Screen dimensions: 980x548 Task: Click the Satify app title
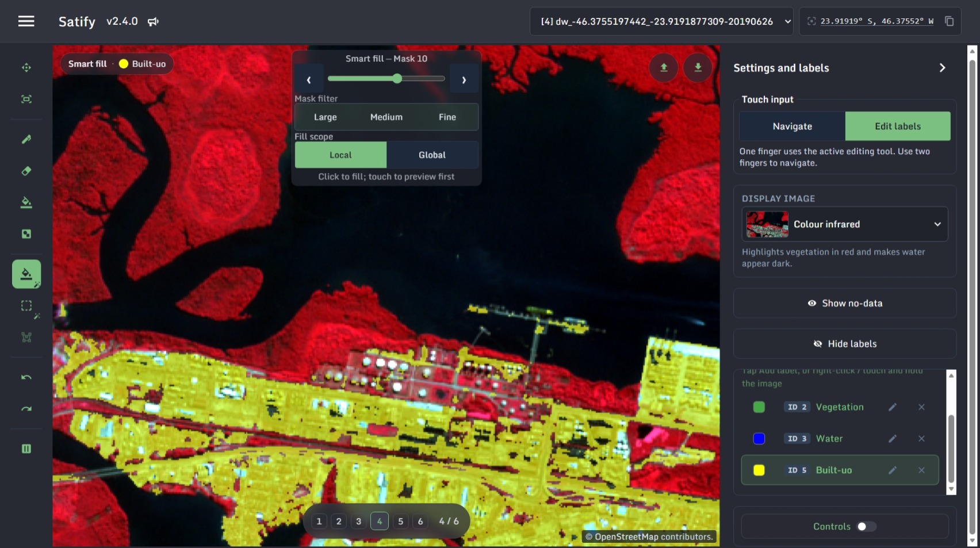coord(77,22)
